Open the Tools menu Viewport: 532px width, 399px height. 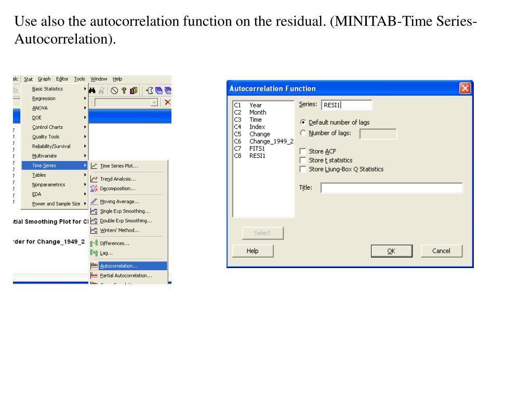79,79
